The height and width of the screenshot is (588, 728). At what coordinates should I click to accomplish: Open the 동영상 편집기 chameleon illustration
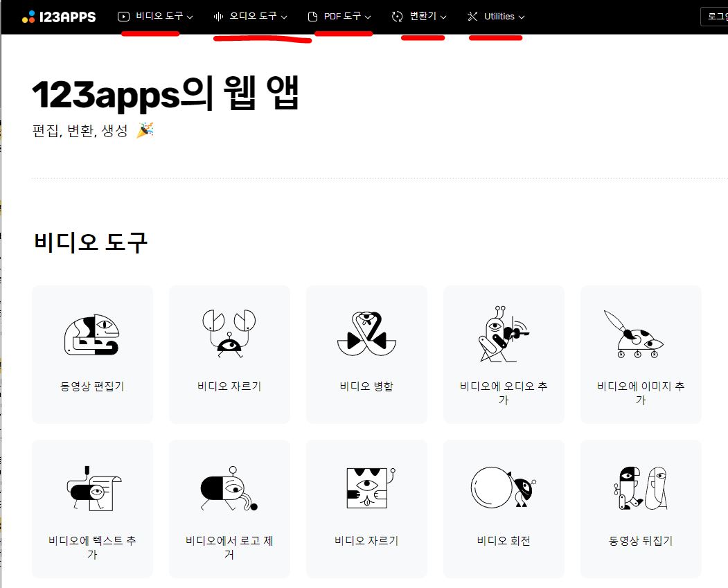pyautogui.click(x=92, y=335)
